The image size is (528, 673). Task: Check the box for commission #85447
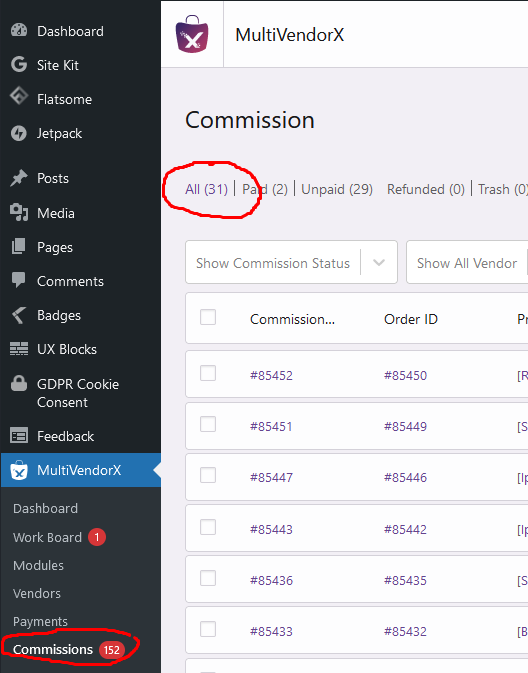(x=208, y=476)
